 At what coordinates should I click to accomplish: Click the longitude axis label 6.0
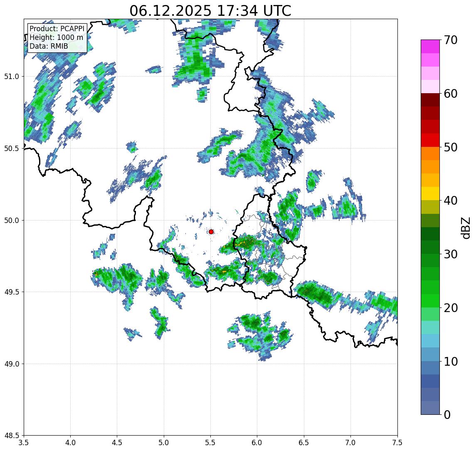point(257,443)
